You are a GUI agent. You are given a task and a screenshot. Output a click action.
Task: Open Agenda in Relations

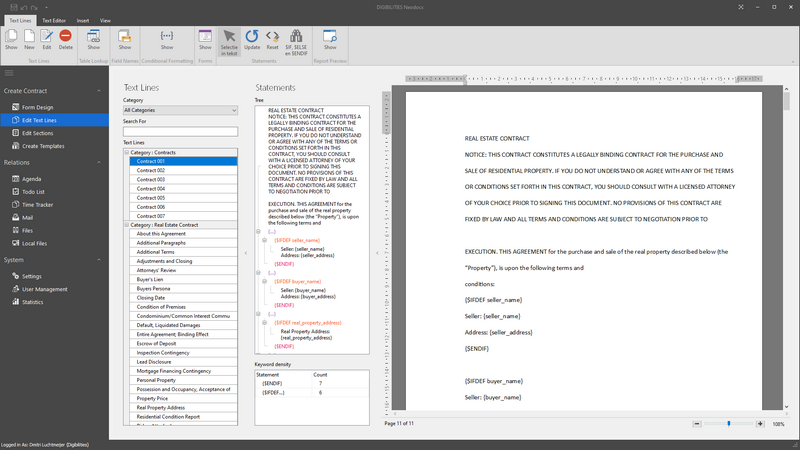point(31,179)
